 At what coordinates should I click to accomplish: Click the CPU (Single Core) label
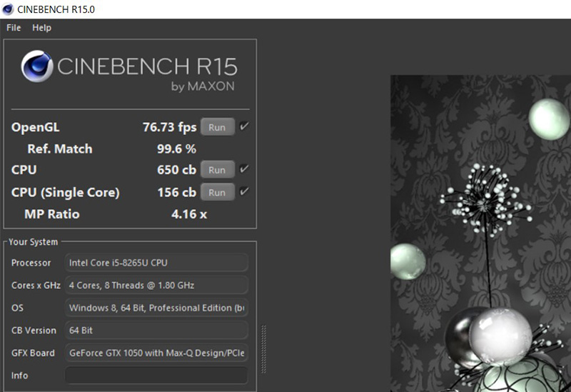click(65, 192)
